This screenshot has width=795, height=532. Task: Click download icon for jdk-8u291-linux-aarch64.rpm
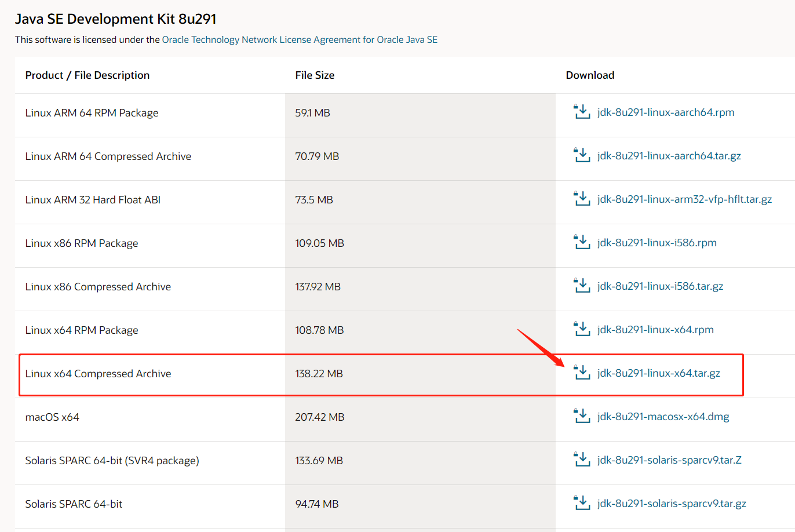pyautogui.click(x=582, y=112)
